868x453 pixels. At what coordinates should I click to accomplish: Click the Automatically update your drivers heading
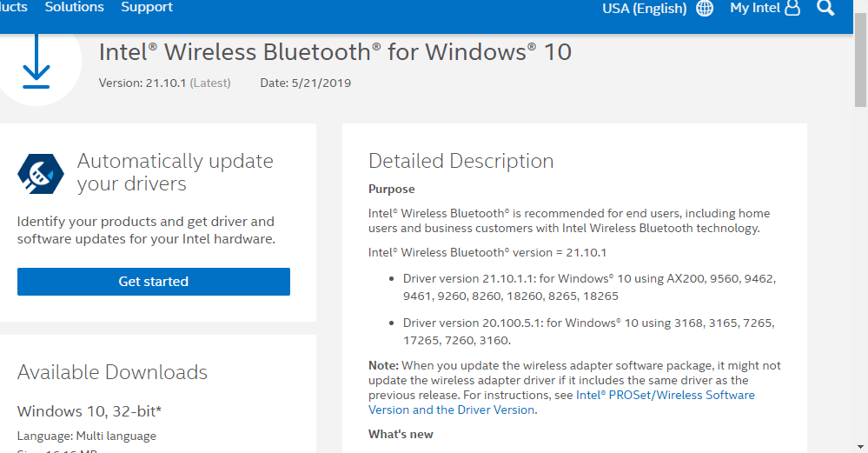[x=175, y=172]
